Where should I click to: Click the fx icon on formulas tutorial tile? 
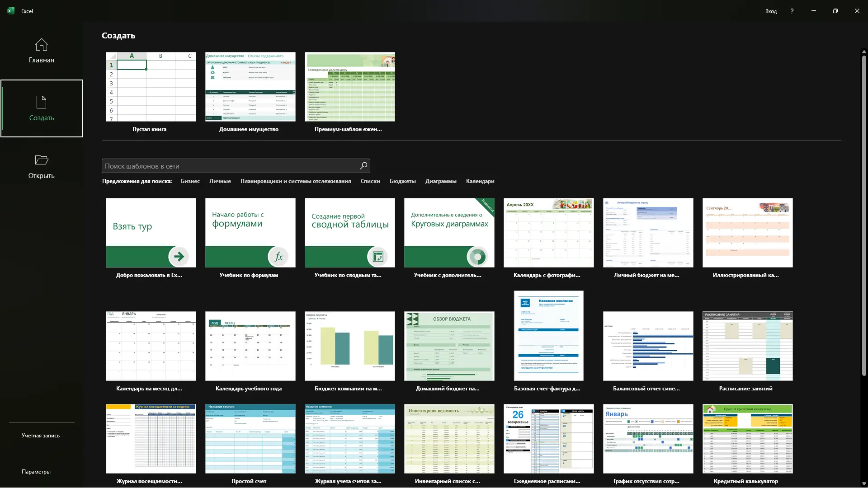[278, 257]
